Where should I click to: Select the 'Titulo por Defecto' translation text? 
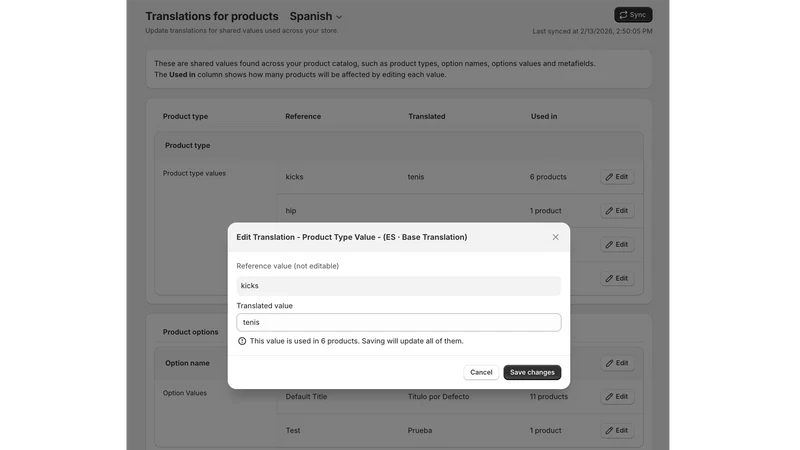pos(438,396)
